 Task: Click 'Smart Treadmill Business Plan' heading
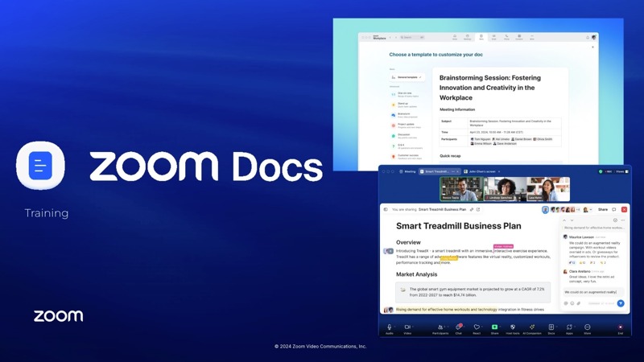pyautogui.click(x=458, y=226)
